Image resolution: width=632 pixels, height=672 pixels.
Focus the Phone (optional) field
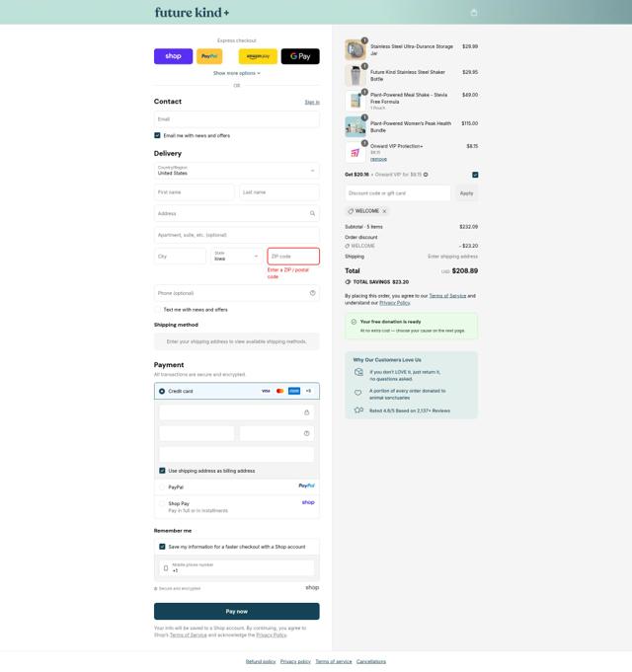pos(237,293)
